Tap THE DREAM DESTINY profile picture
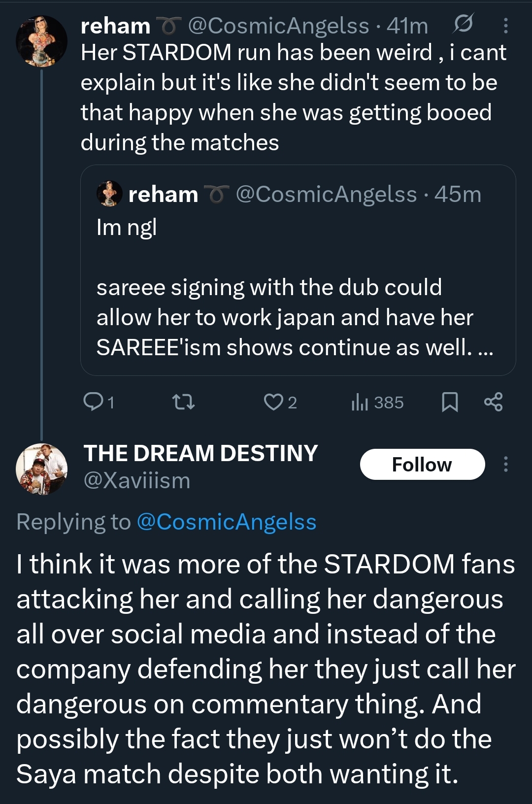 tap(41, 469)
